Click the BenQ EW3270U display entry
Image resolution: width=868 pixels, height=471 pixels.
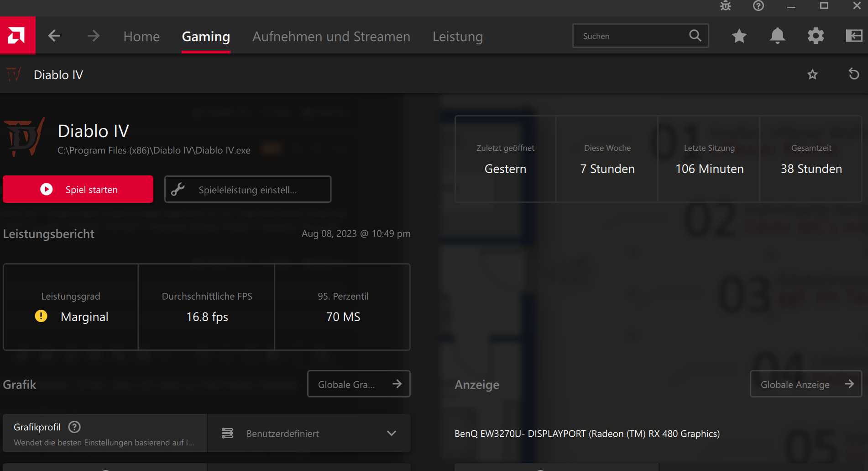587,434
